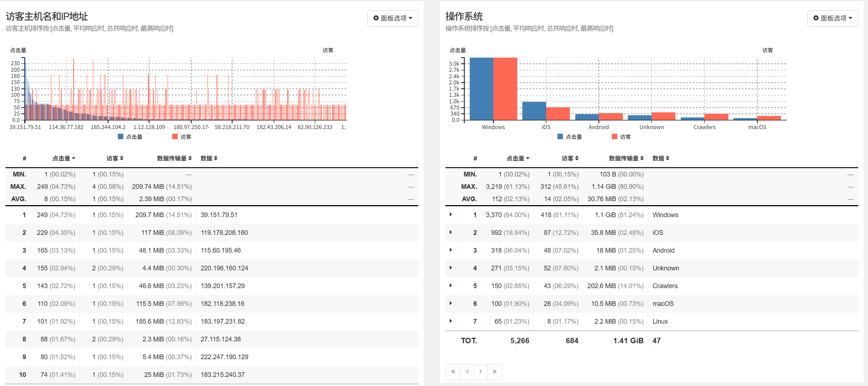This screenshot has width=868, height=386.
Task: Go to previous page of OS table
Action: coord(467,372)
